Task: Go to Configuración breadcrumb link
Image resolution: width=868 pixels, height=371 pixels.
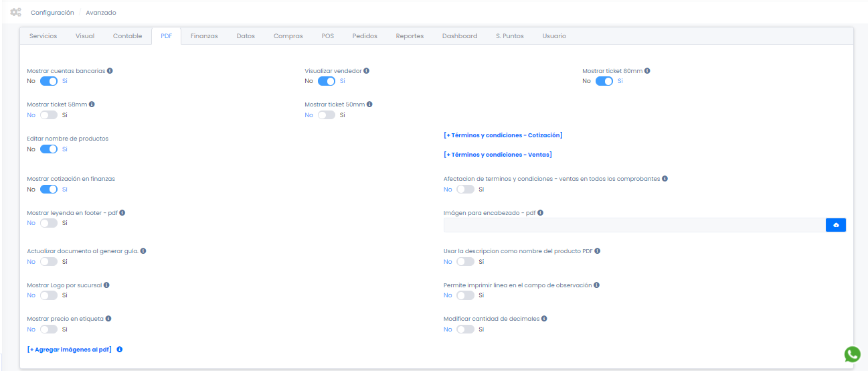Action: (x=52, y=13)
